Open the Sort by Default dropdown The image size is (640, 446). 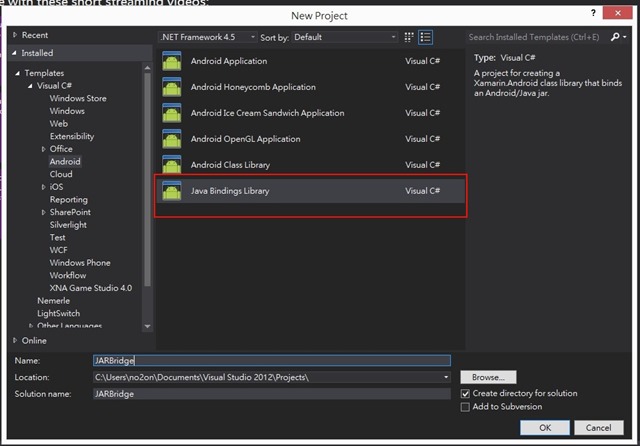[345, 37]
